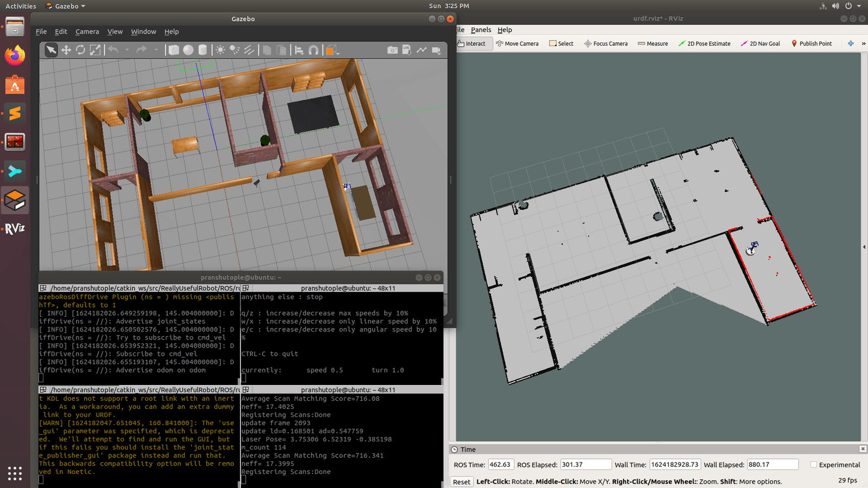Click the Reset button in RViz
Screen dimensions: 868x488
point(462,481)
